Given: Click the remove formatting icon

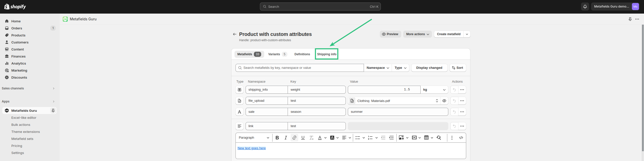Looking at the screenshot, I should pos(311,138).
